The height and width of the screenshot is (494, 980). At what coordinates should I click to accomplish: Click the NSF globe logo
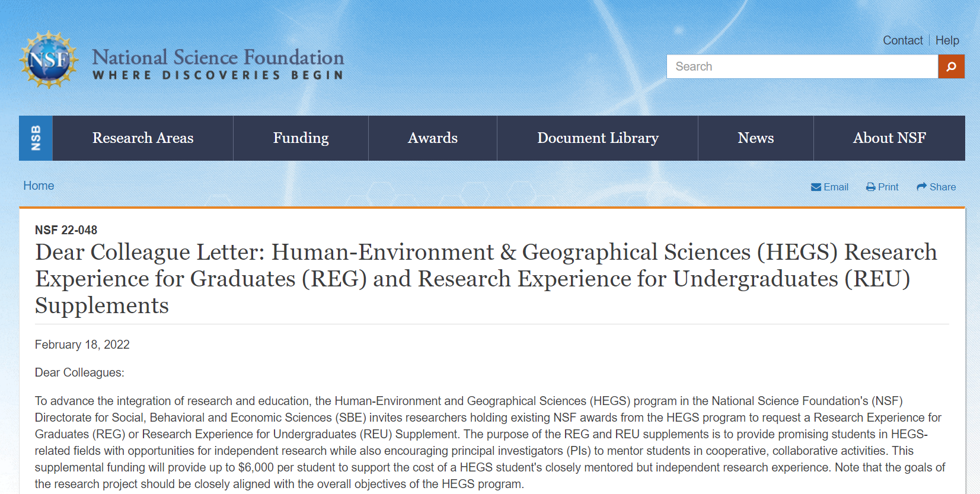click(49, 60)
